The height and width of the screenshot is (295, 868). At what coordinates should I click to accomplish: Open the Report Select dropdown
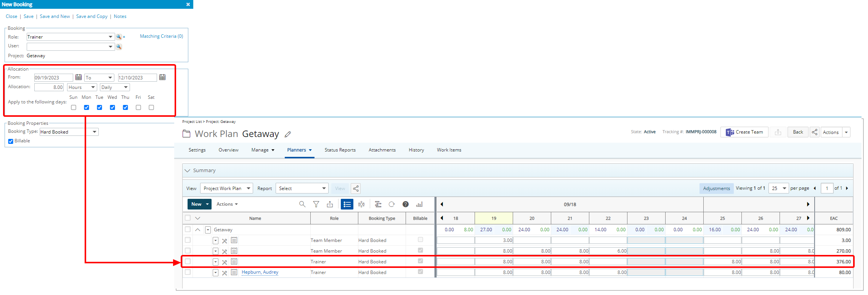tap(302, 189)
